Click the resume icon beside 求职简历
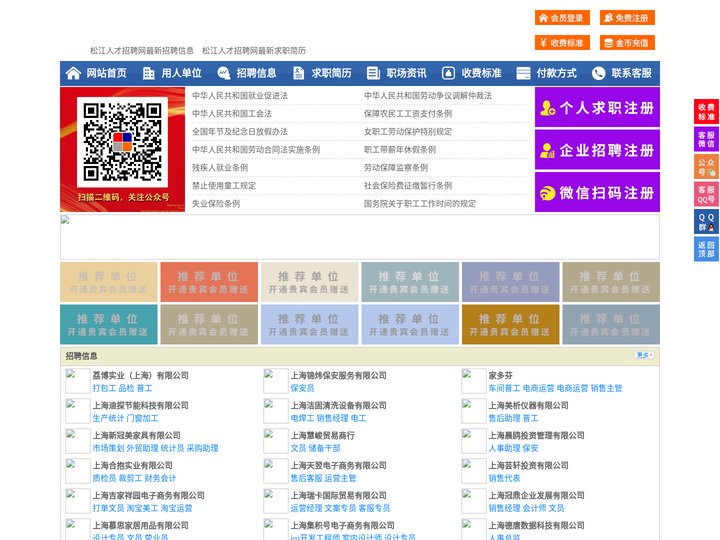Image resolution: width=720 pixels, height=540 pixels. tap(298, 73)
